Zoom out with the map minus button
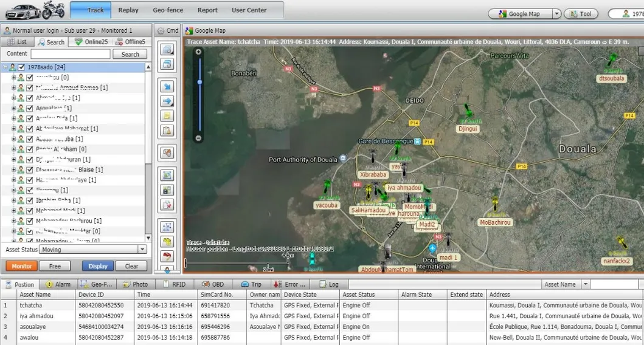 [198, 138]
